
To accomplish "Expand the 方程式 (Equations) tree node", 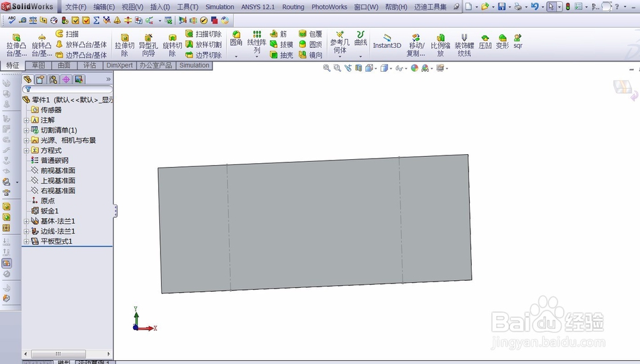I will coord(26,150).
